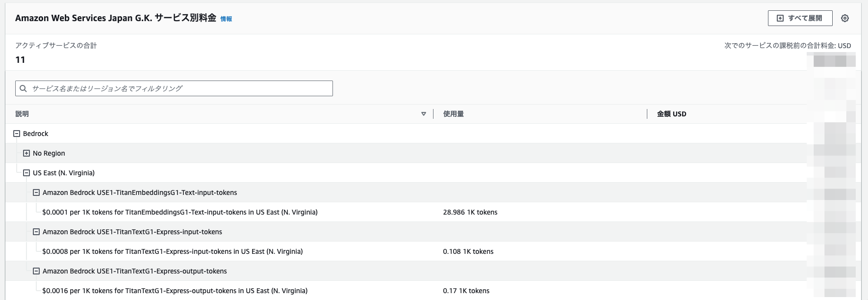
Task: Click the Amazon Bedrock USE1-TitanTextG1-Express-output-tokens text
Action: tap(135, 271)
